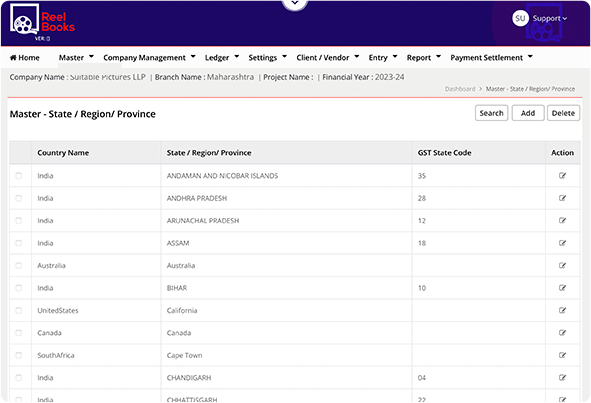Click the ANDHRA PRADESH state name
591x403 pixels.
pos(197,198)
